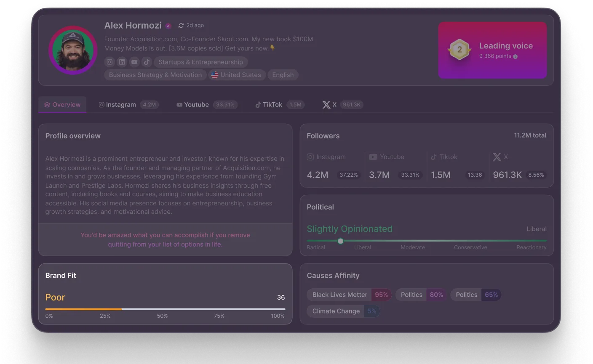The width and height of the screenshot is (593, 364).
Task: Click the 3.7M Youtube follower count
Action: (379, 175)
